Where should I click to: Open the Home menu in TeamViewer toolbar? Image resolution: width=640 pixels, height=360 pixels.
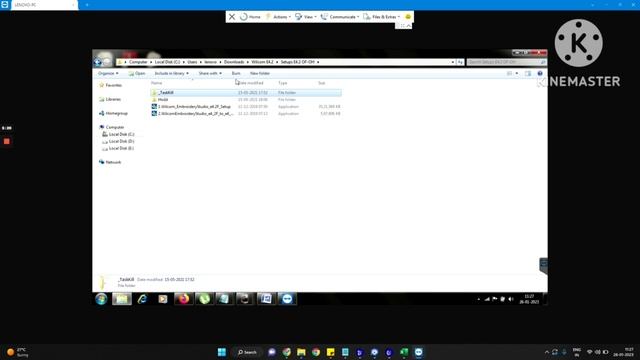[250, 17]
